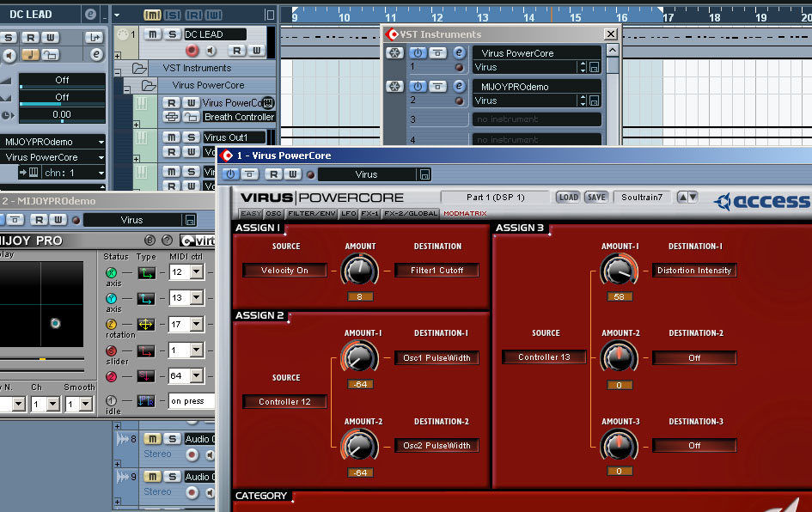Image resolution: width=812 pixels, height=512 pixels.
Task: Click the orange musical note icon in inspector
Action: click(31, 55)
